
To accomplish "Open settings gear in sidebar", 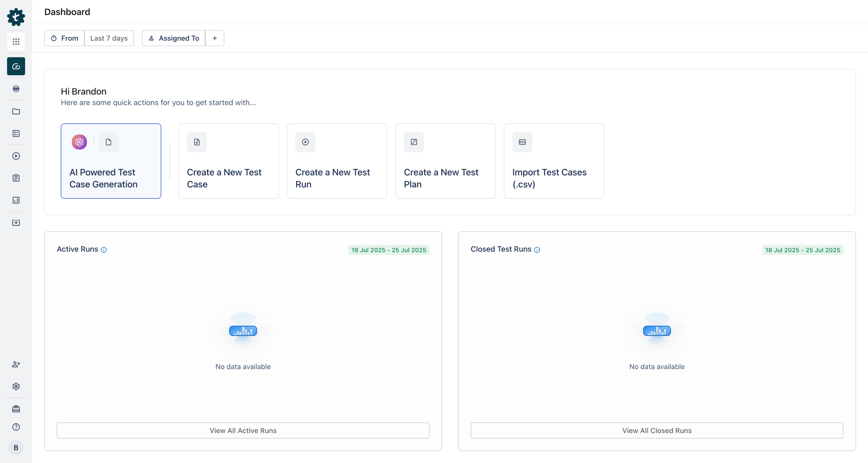I will [16, 386].
